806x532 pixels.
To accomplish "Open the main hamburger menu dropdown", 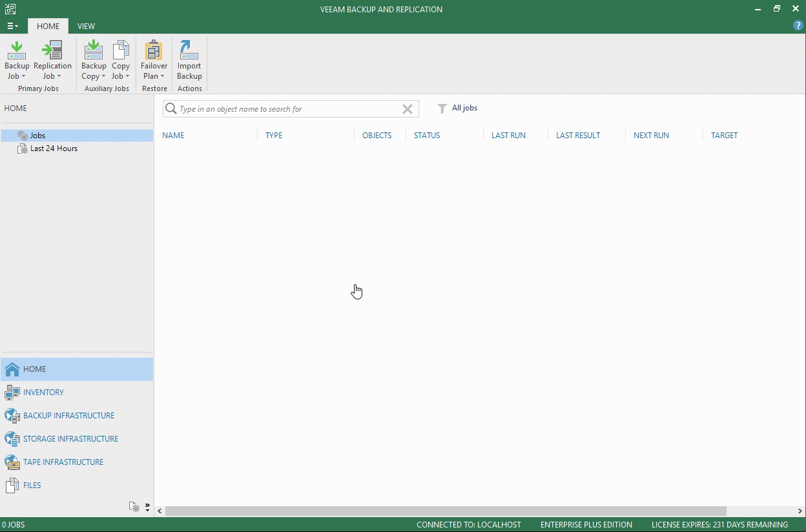I will (12, 26).
